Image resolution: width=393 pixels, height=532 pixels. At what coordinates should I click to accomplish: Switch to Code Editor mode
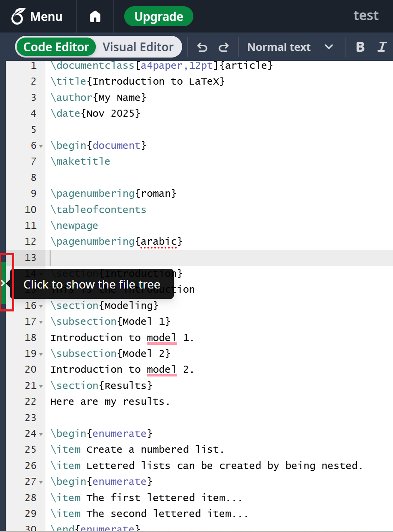point(56,47)
